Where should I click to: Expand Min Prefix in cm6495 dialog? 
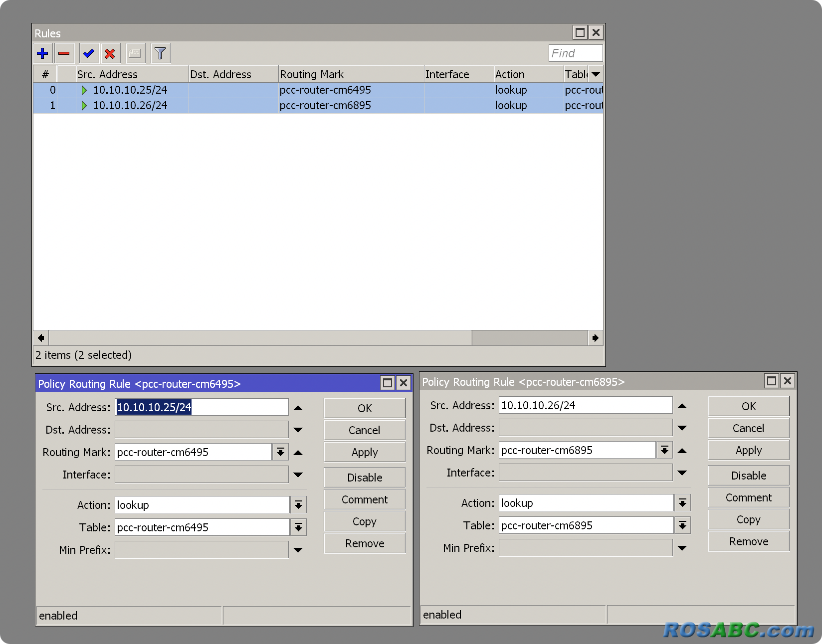point(298,550)
